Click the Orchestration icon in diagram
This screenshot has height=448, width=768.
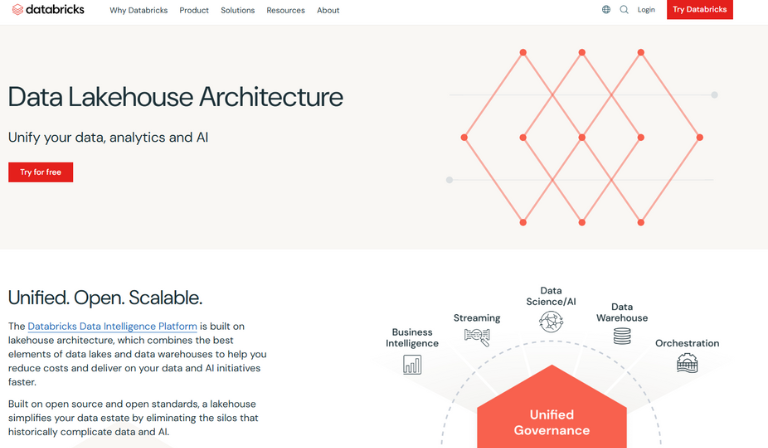687,363
